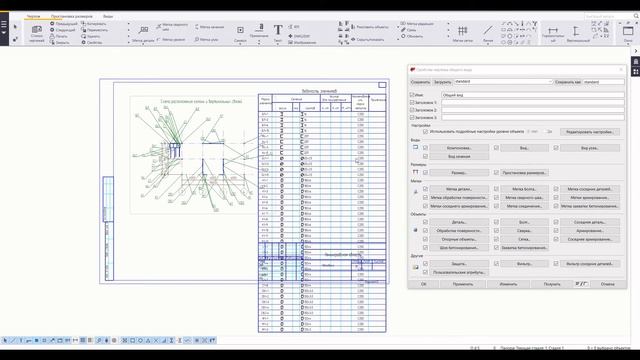The height and width of the screenshot is (360, 640).
Task: Select the Note (Примечание) tool
Action: [x=259, y=30]
